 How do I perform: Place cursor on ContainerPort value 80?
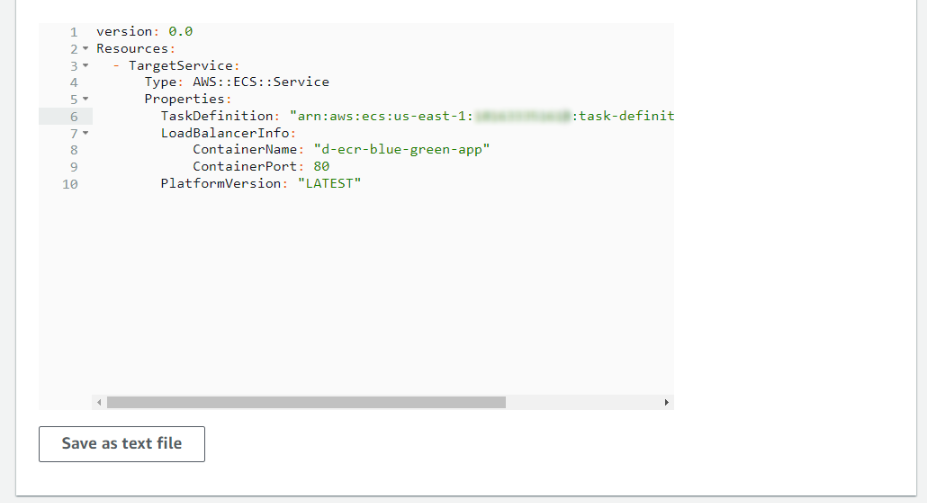[321, 167]
